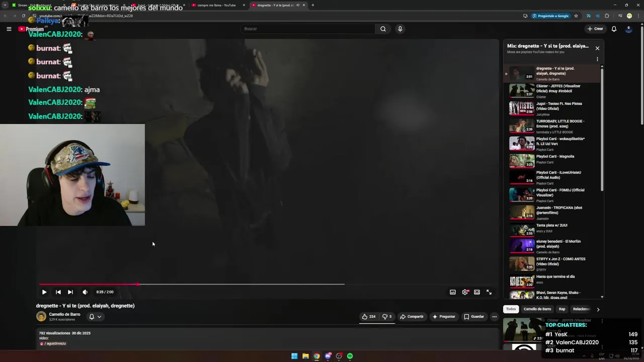Enter fullscreen video mode
Image resolution: width=644 pixels, height=362 pixels.
point(489,292)
